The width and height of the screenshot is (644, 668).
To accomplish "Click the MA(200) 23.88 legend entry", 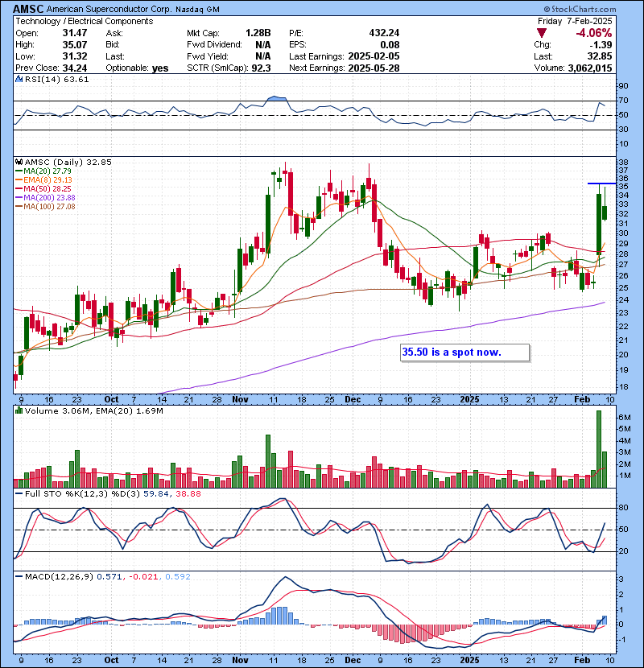I will pyautogui.click(x=45, y=198).
